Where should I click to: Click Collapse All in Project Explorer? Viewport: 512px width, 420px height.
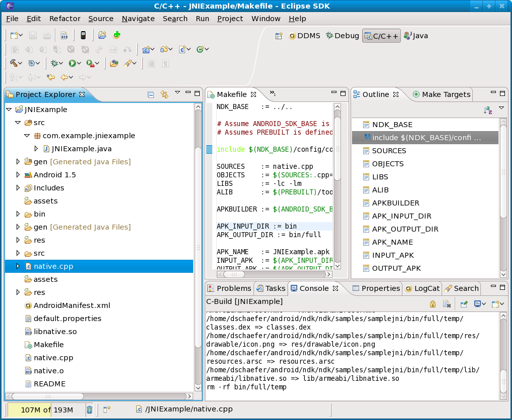150,94
